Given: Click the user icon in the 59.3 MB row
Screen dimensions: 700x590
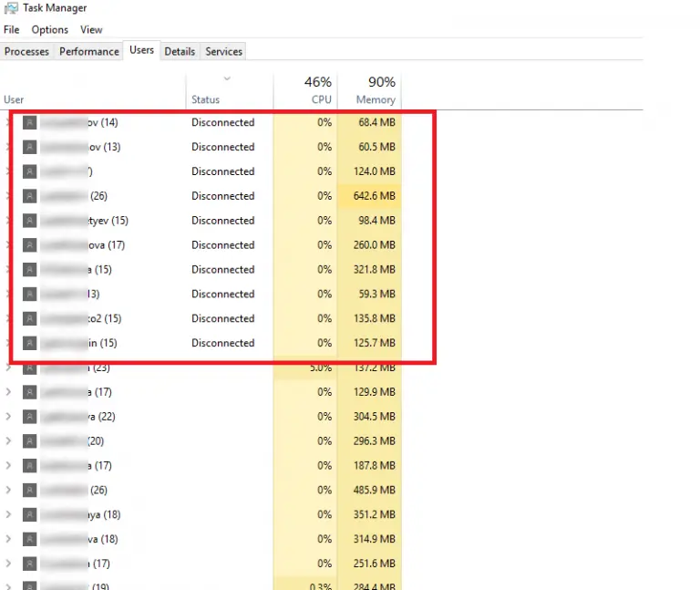Looking at the screenshot, I should (x=29, y=295).
